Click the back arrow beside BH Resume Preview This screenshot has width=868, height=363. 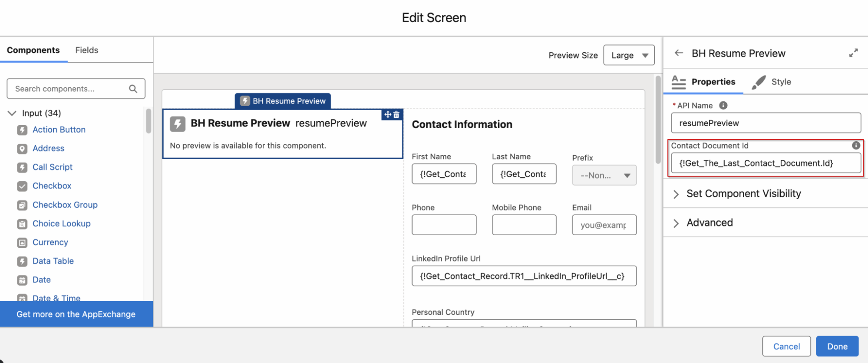[x=679, y=53]
